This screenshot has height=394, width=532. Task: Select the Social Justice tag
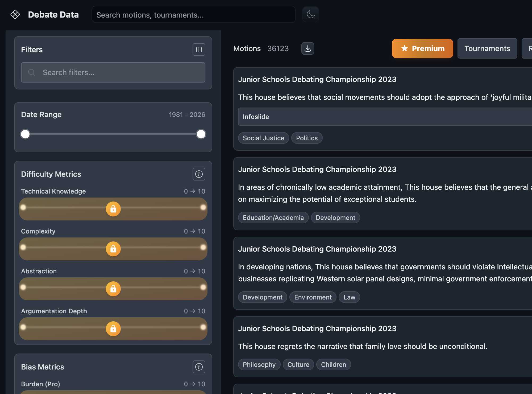(x=263, y=138)
